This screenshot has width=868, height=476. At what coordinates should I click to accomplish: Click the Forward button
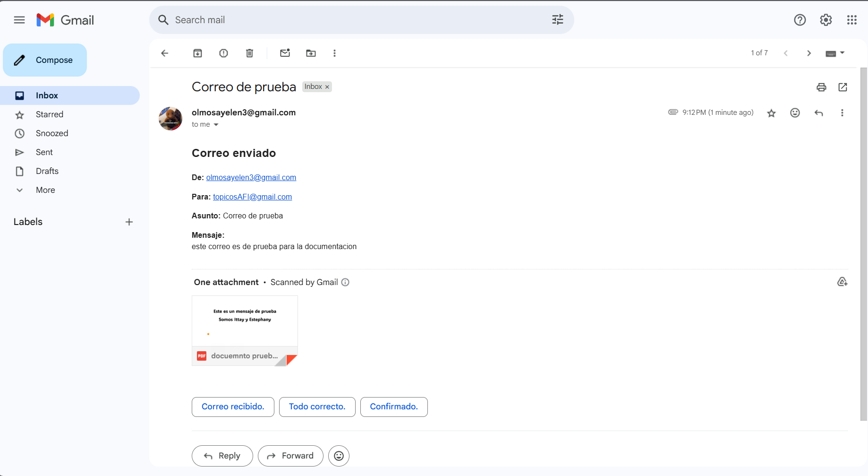(x=290, y=456)
